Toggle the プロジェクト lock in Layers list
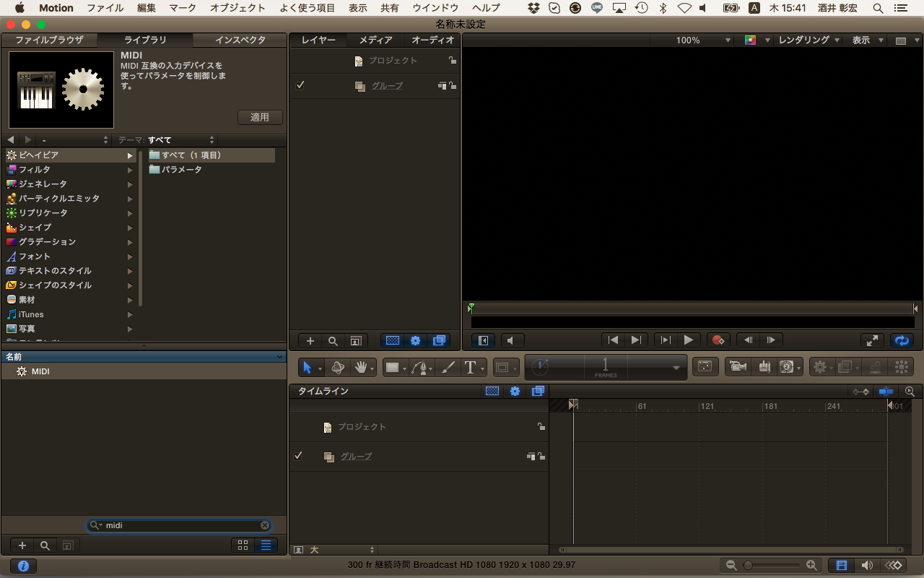The height and width of the screenshot is (578, 924). click(x=453, y=61)
